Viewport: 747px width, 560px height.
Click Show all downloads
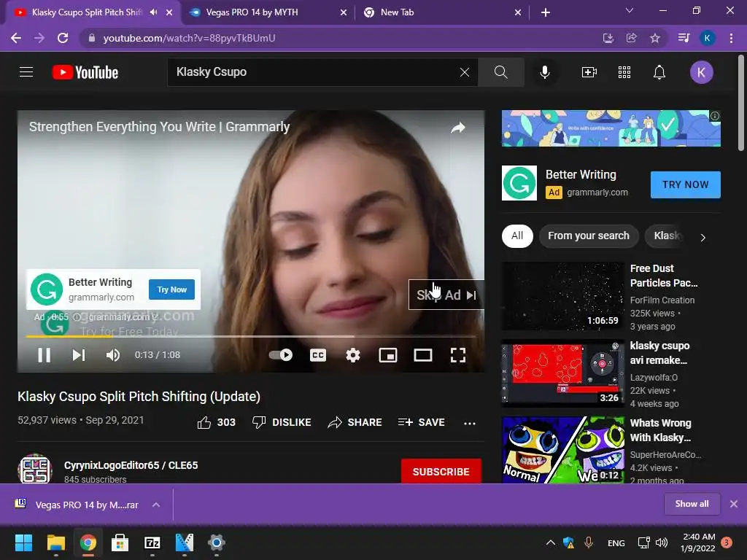pyautogui.click(x=692, y=504)
